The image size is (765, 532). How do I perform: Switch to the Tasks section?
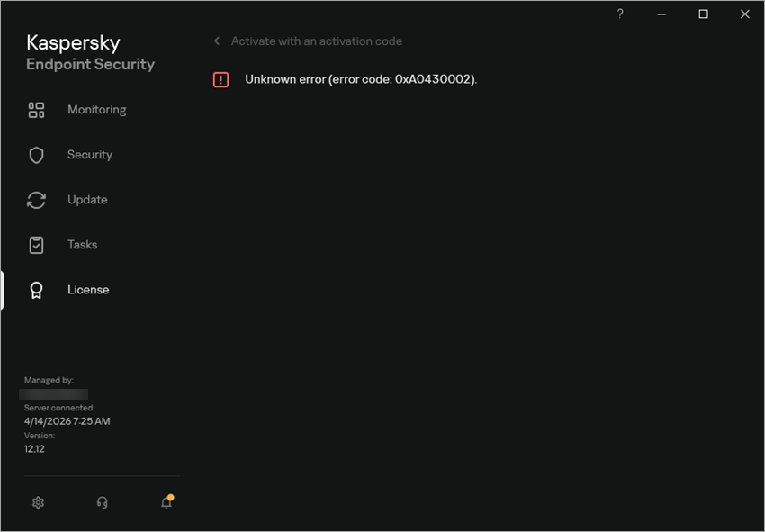[83, 245]
